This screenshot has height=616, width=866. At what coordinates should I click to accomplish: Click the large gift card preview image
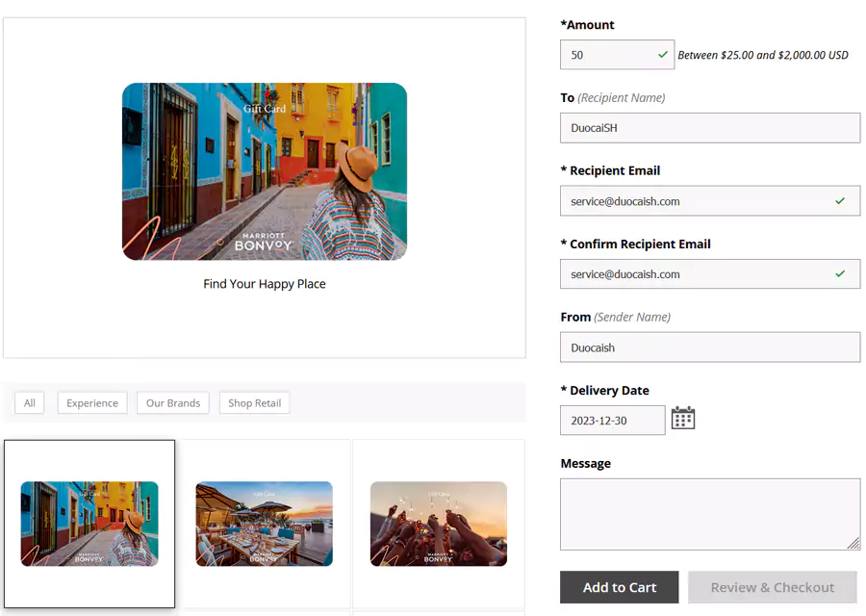264,171
